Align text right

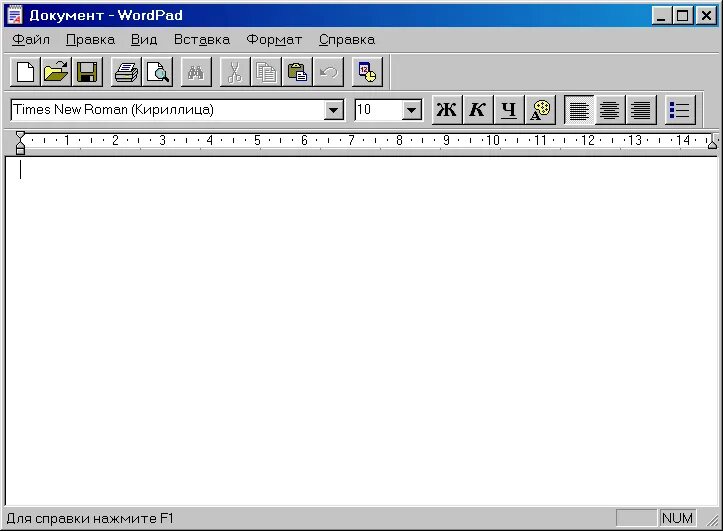[640, 110]
